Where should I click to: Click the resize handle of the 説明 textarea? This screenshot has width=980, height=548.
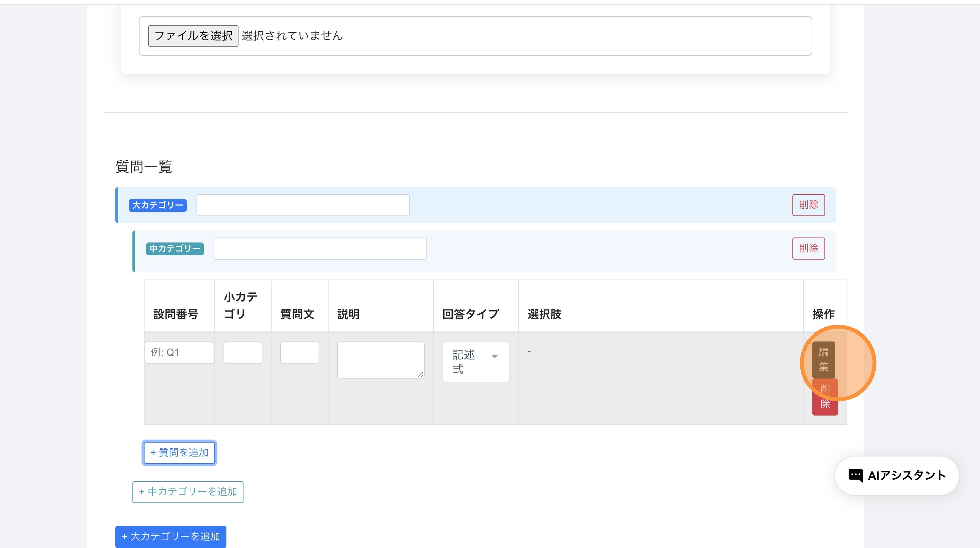pos(420,375)
